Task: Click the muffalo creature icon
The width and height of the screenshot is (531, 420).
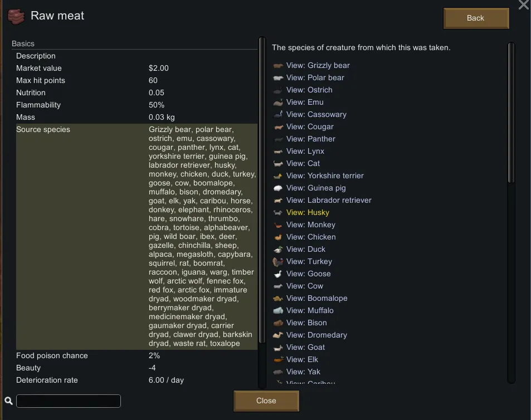Action: point(279,311)
